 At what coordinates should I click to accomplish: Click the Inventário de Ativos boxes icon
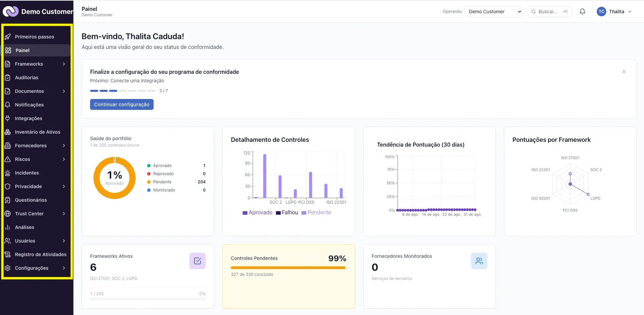[x=7, y=132]
